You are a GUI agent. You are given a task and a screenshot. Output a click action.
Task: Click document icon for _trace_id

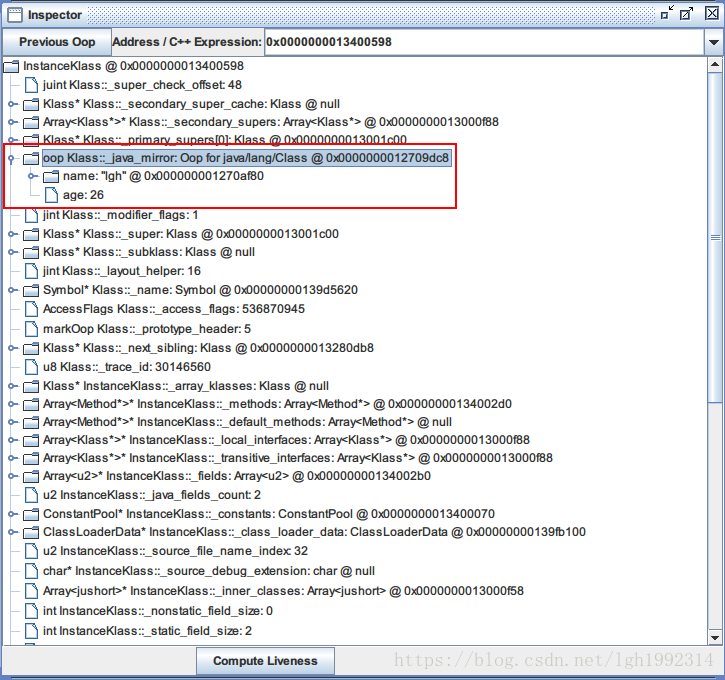click(x=31, y=367)
